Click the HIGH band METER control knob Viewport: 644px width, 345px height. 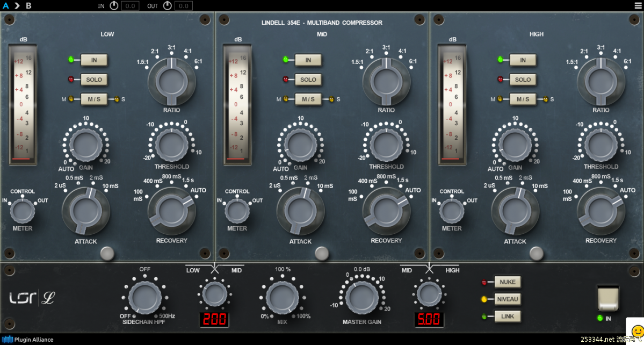(x=452, y=211)
